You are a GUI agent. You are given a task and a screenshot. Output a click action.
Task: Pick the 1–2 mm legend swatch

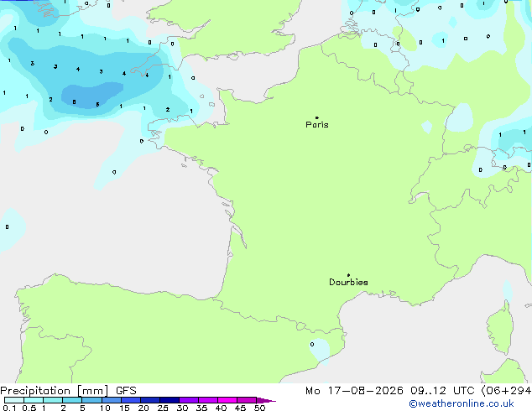coord(53,400)
